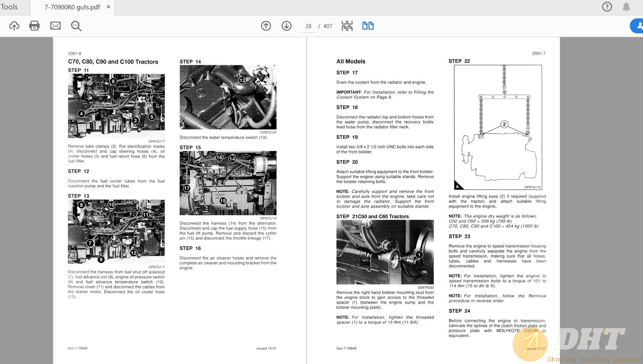Click the Step 14 water temperature switch photo
643x364 pixels.
coord(228,97)
